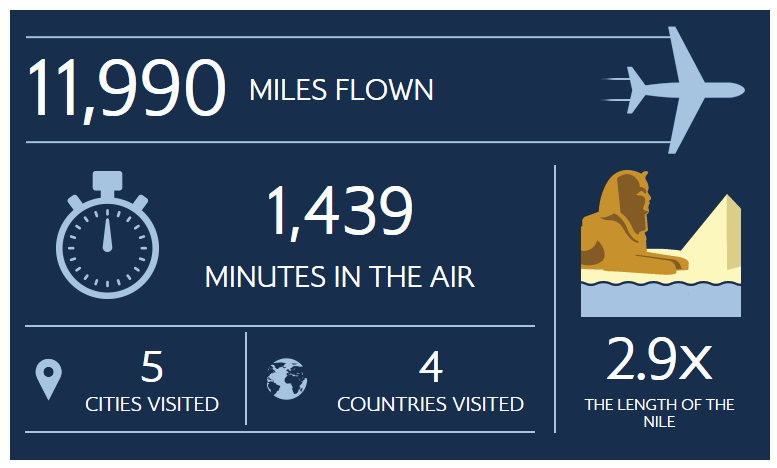Viewport: 777px width, 468px height.
Task: Click the airplane speed trail lines
Action: (x=616, y=90)
